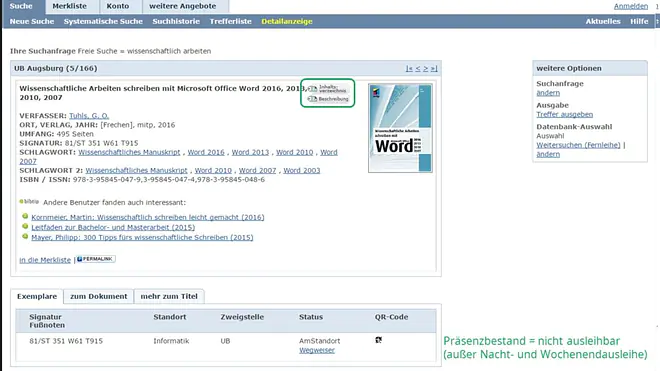660x371 pixels.
Task: Switch to 'mehr zum Titel' tab
Action: click(169, 296)
